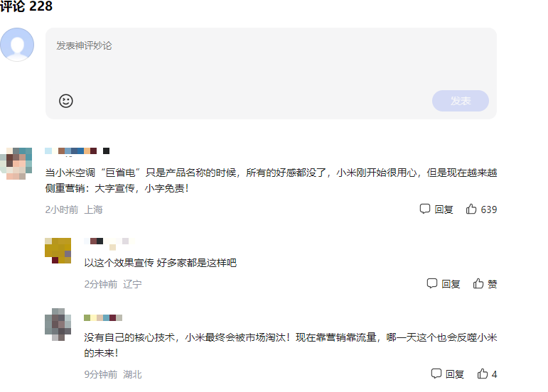Click the current user's default avatar

[x=17, y=45]
